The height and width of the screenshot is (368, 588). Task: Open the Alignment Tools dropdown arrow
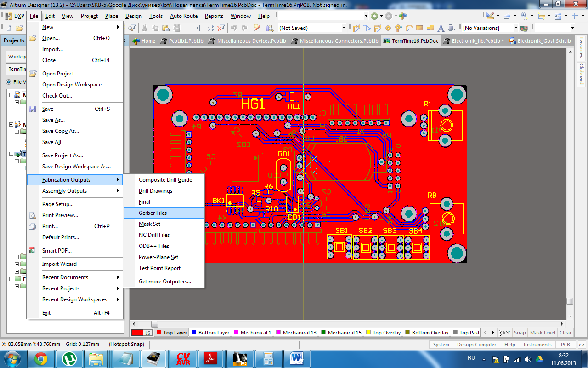[515, 16]
